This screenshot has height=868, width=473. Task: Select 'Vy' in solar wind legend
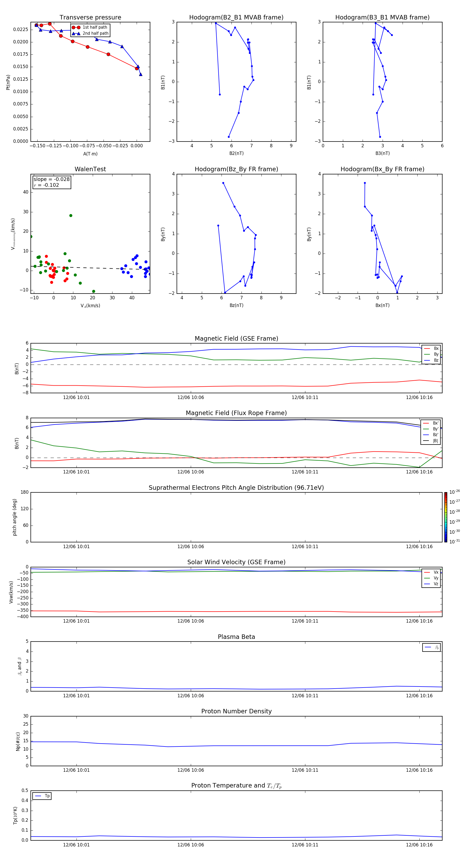[431, 578]
